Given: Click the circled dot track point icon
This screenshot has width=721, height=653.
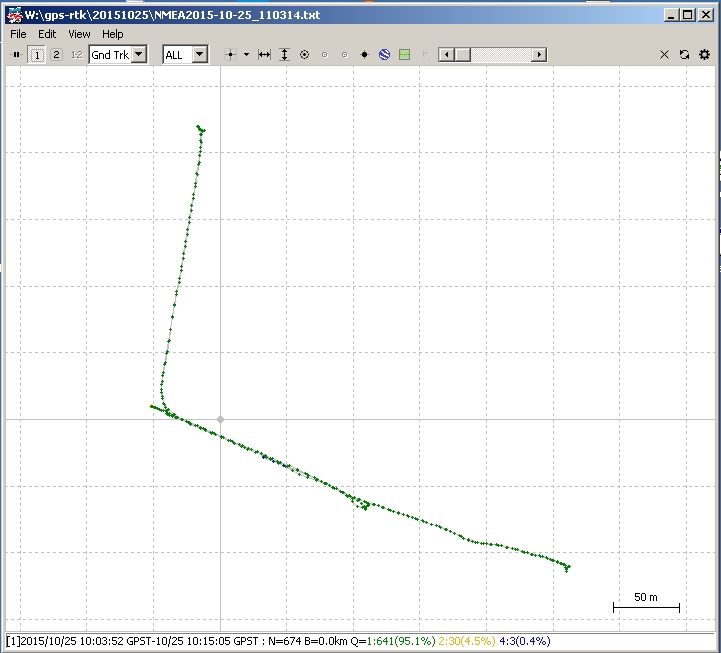Looking at the screenshot, I should (x=304, y=55).
